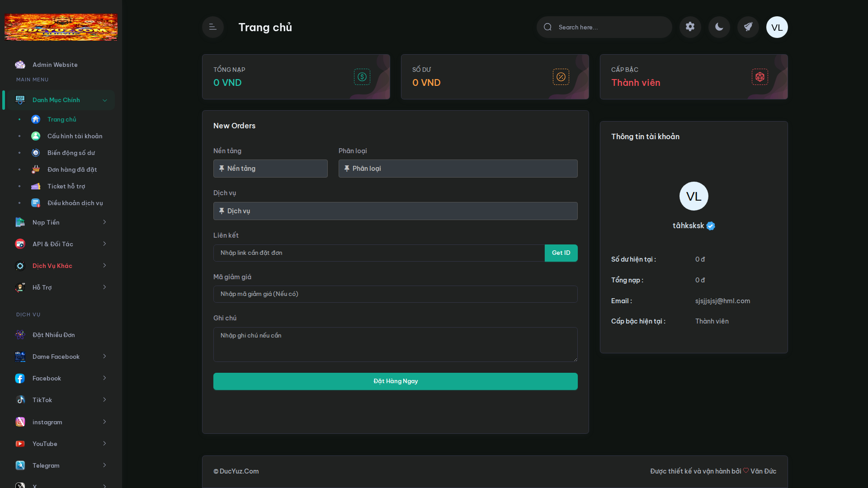Click Văn Đức footer link
The height and width of the screenshot is (488, 868).
point(764,471)
